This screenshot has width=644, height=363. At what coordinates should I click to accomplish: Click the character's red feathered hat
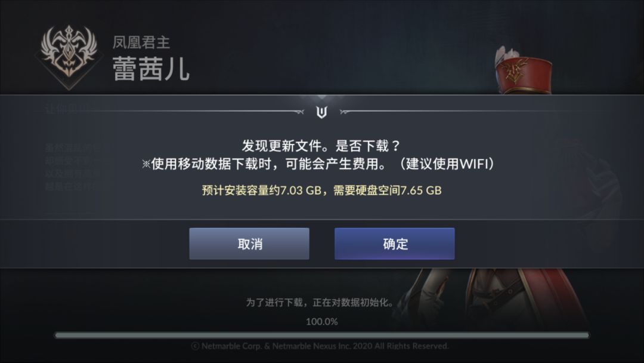pos(522,70)
